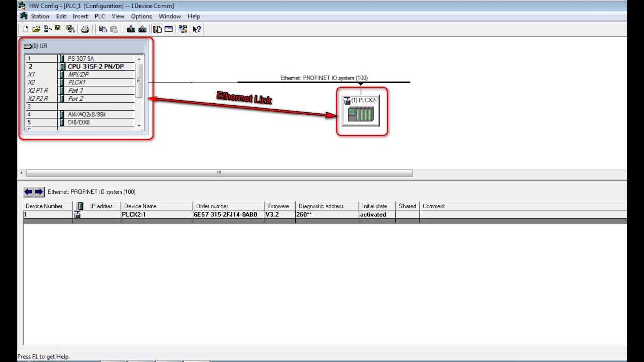Create a new station with New icon
The width and height of the screenshot is (644, 362).
coord(25,29)
